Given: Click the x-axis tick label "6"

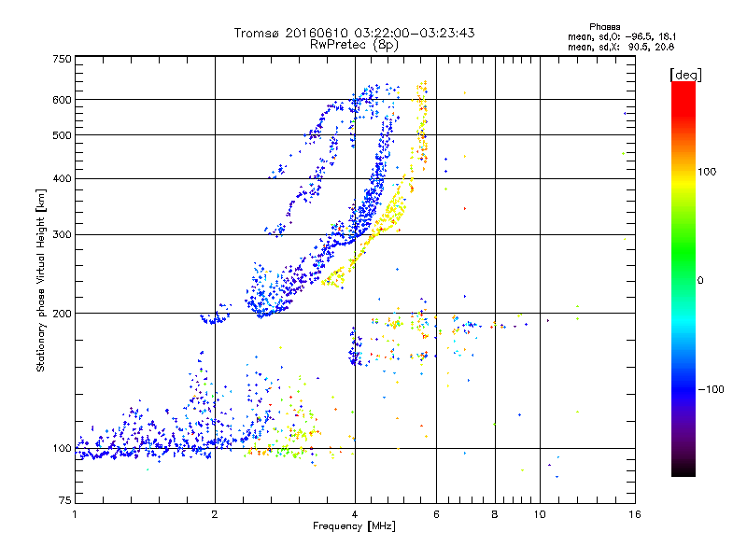Looking at the screenshot, I should [x=436, y=514].
